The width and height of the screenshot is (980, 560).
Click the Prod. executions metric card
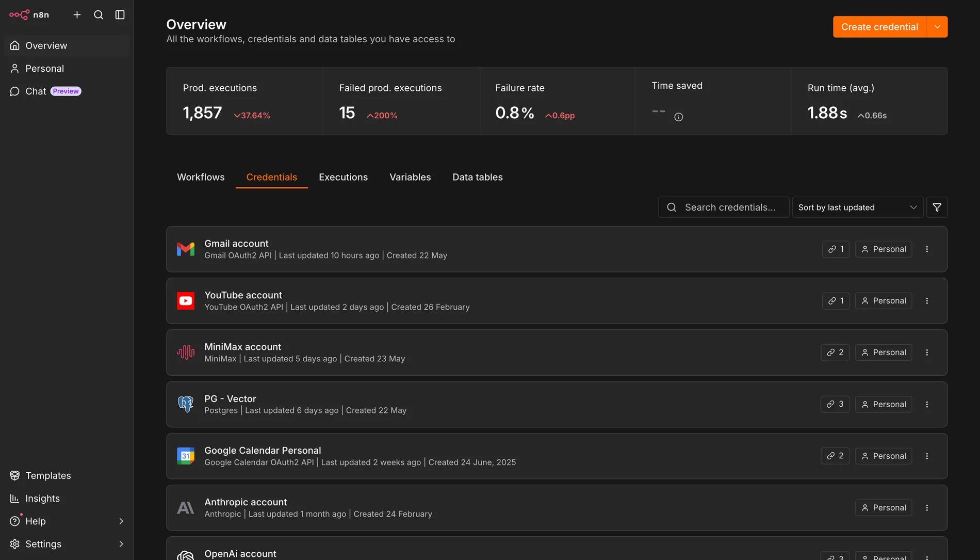(x=244, y=101)
